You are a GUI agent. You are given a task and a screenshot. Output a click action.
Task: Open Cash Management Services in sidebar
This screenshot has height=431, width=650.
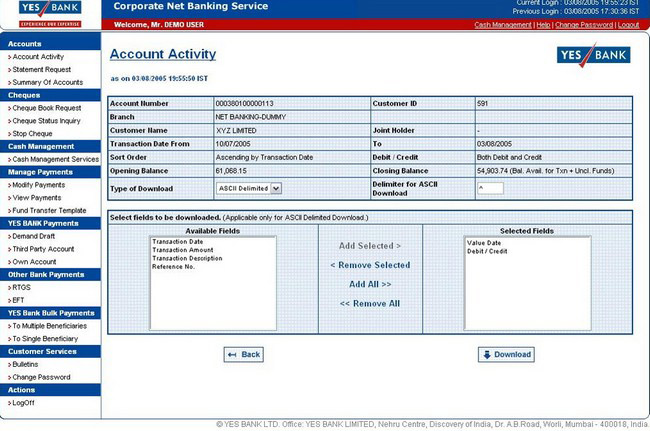[x=56, y=160]
